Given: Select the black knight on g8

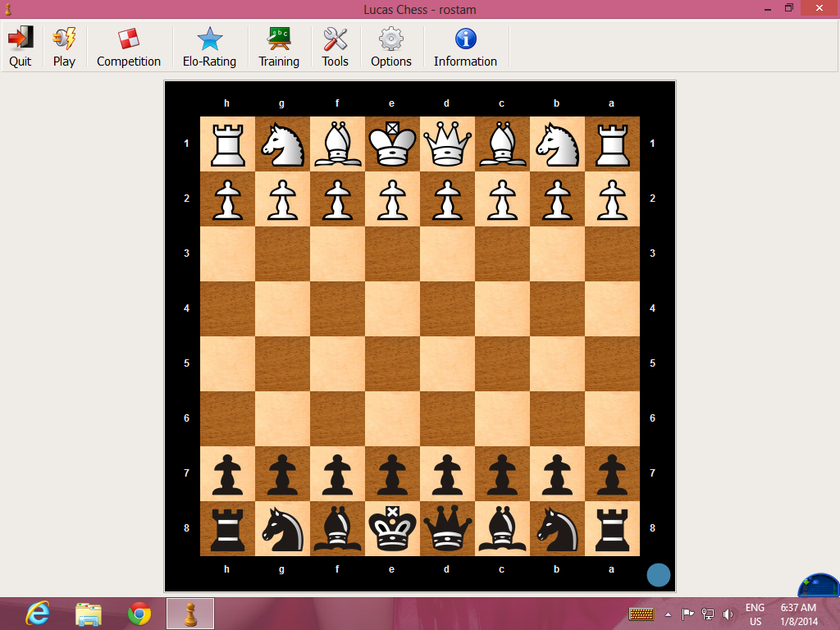Looking at the screenshot, I should (x=283, y=529).
